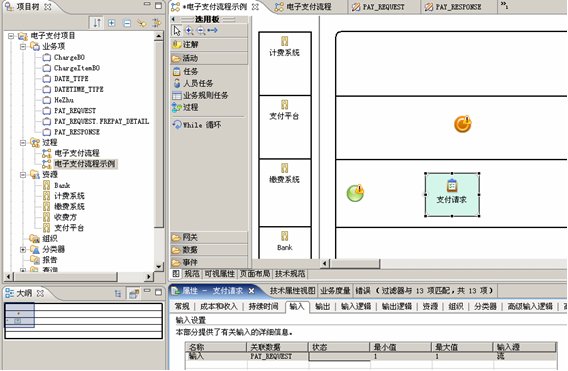Switch to the PAY_REQUEST editor tab

tap(379, 7)
